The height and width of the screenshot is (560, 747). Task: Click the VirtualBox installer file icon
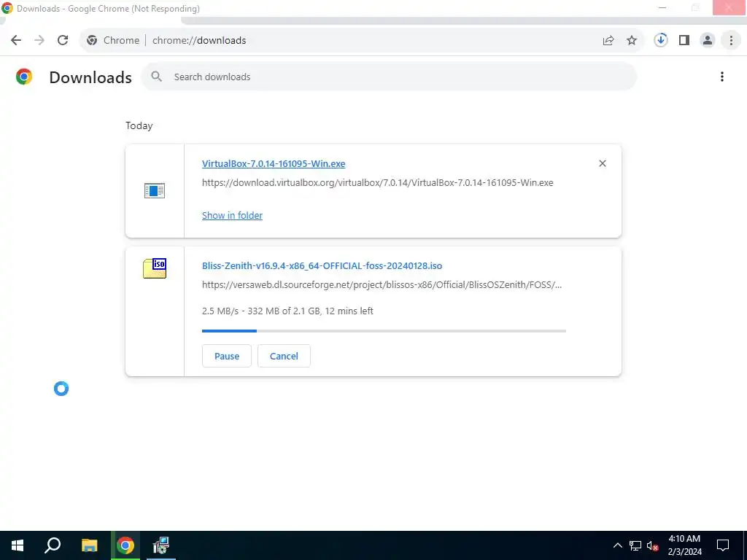coord(155,190)
